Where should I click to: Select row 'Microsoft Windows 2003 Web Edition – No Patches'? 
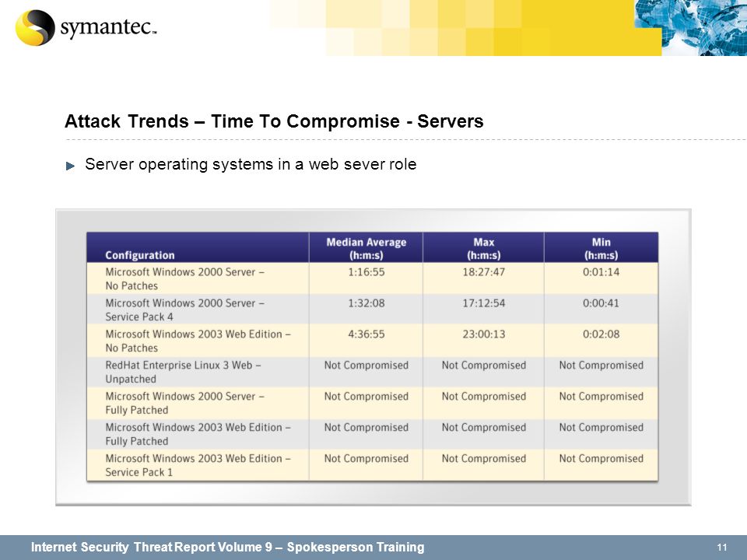coord(373,341)
